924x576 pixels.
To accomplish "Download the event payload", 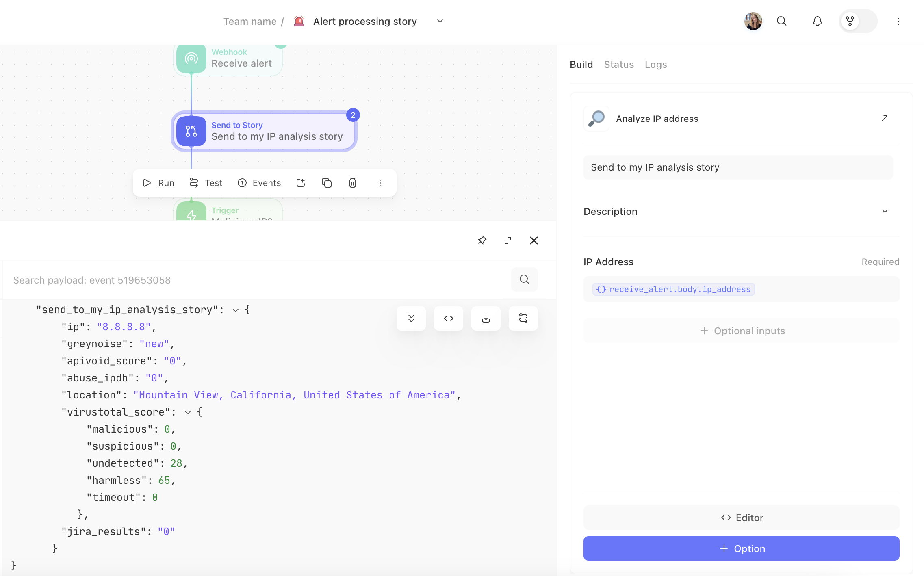I will coord(486,318).
